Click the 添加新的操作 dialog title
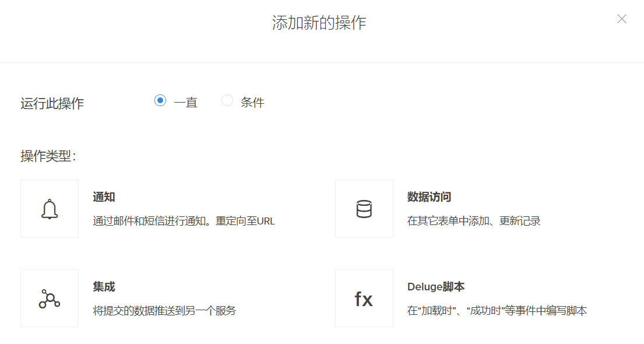The image size is (644, 344). (x=319, y=23)
